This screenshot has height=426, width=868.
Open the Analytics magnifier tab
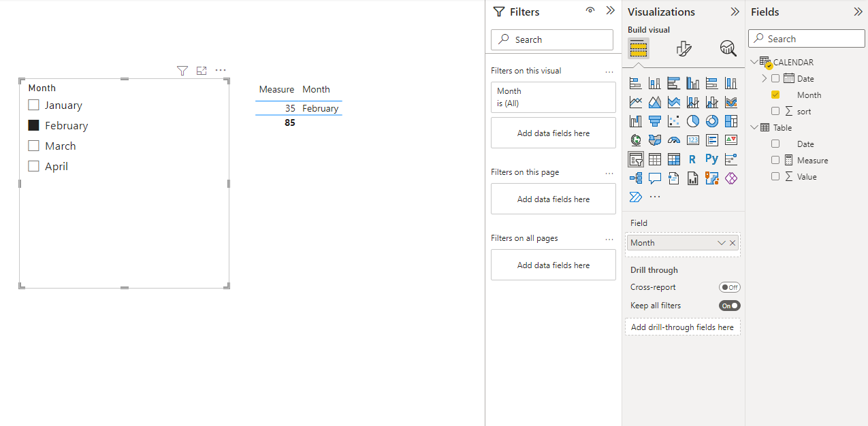point(728,48)
